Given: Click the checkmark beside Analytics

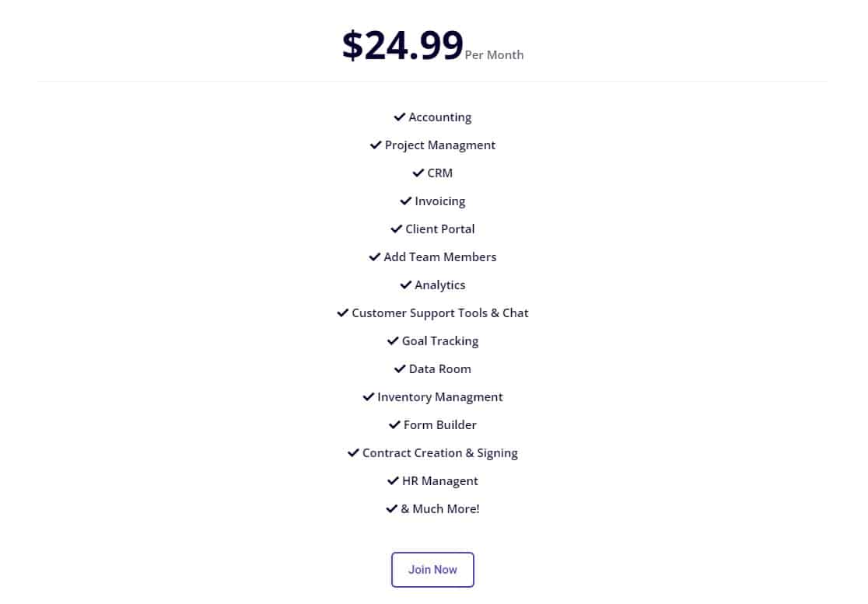Looking at the screenshot, I should [x=405, y=285].
